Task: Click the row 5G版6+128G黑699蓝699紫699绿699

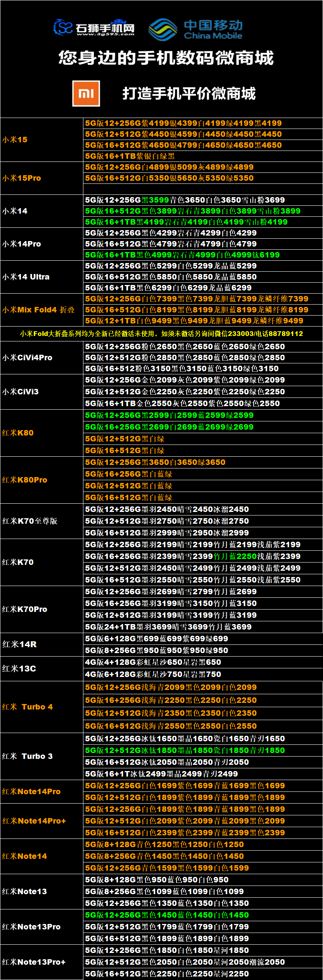Action: [203, 639]
